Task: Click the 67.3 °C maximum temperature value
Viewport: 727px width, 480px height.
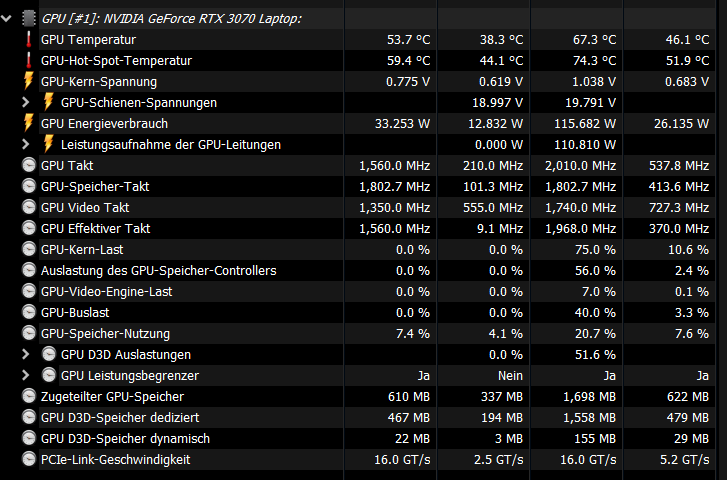Action: pos(594,40)
